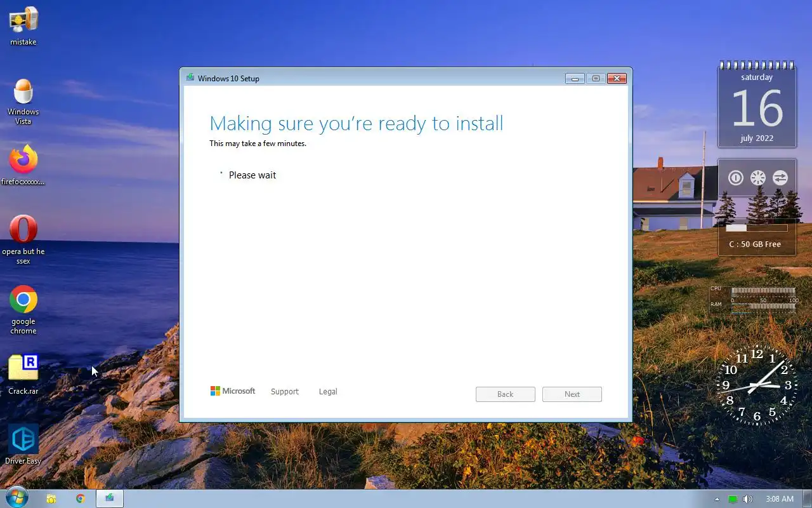Open the yellow pinned taskbar app

click(51, 498)
